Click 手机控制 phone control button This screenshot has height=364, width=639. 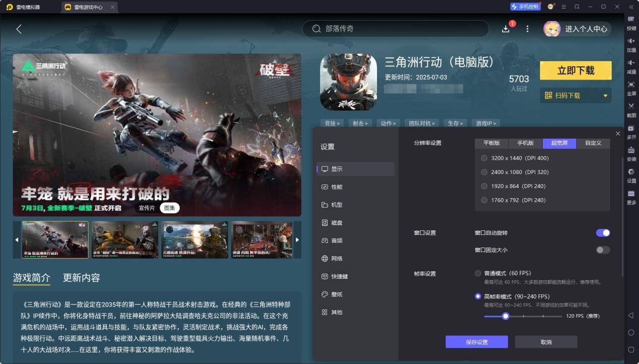pyautogui.click(x=525, y=7)
